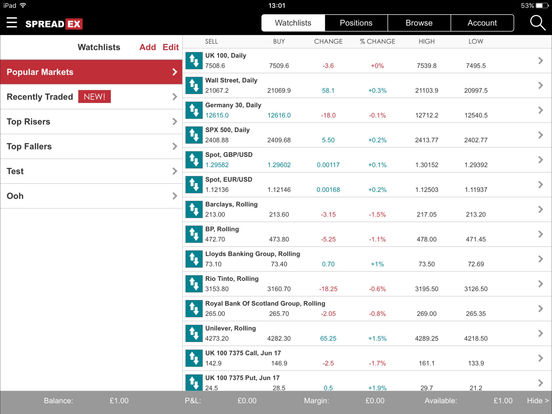Viewport: 552px width, 414px height.
Task: Expand Spot, GBP/USD row chevron
Action: (540, 160)
